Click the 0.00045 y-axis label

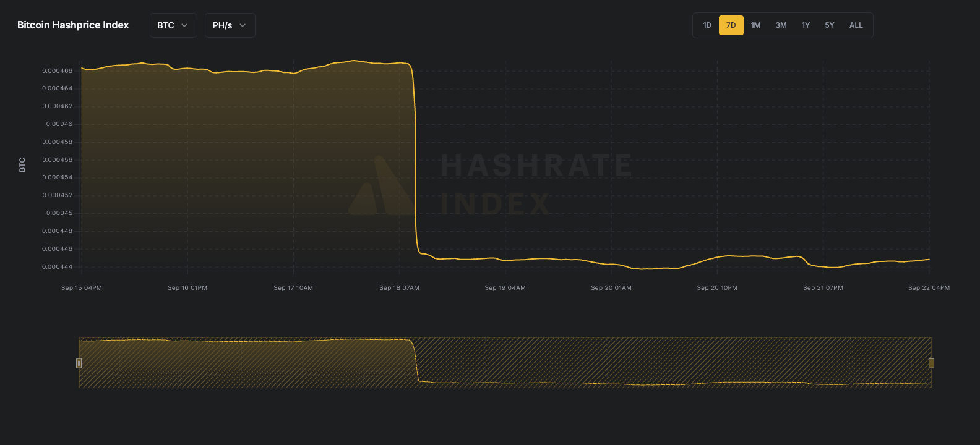(59, 213)
